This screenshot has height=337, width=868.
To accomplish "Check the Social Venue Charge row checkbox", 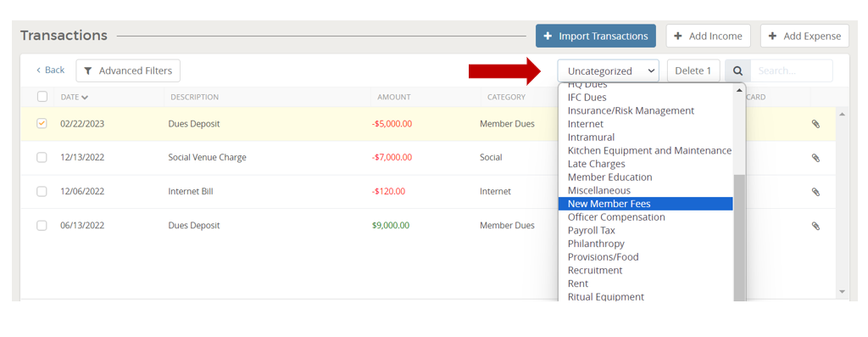I will tap(42, 157).
